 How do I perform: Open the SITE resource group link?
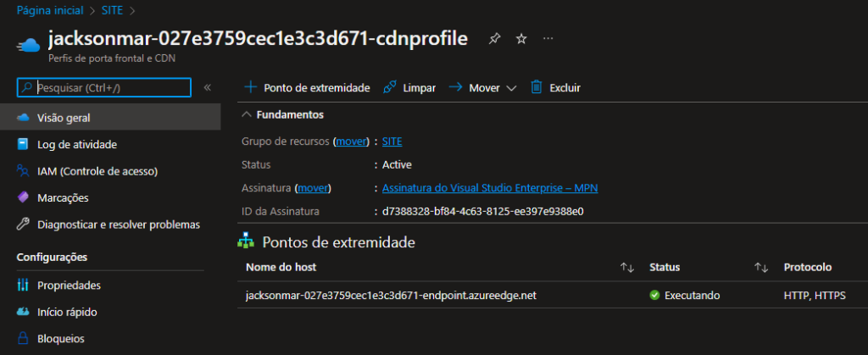point(392,141)
